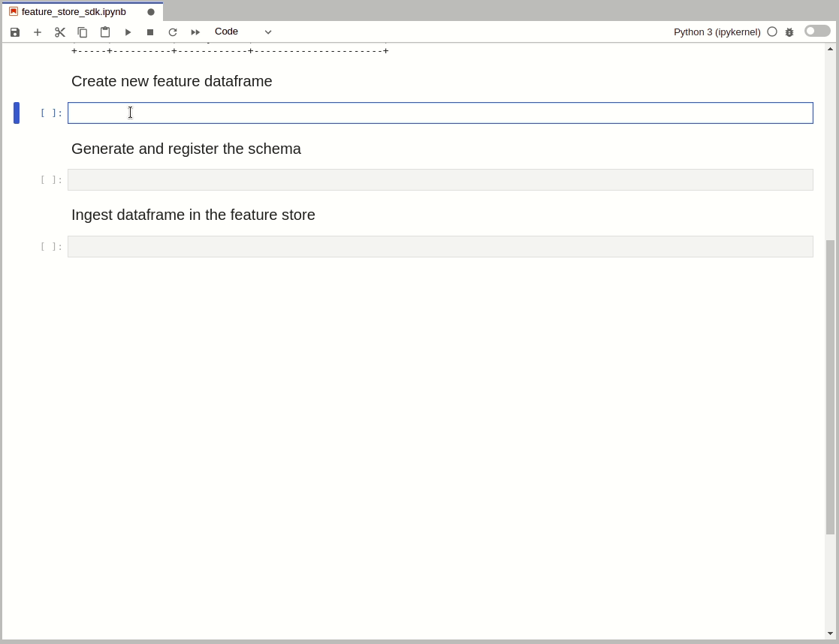Click the Ingest dataframe in the feature store heading
839x644 pixels.
(193, 215)
